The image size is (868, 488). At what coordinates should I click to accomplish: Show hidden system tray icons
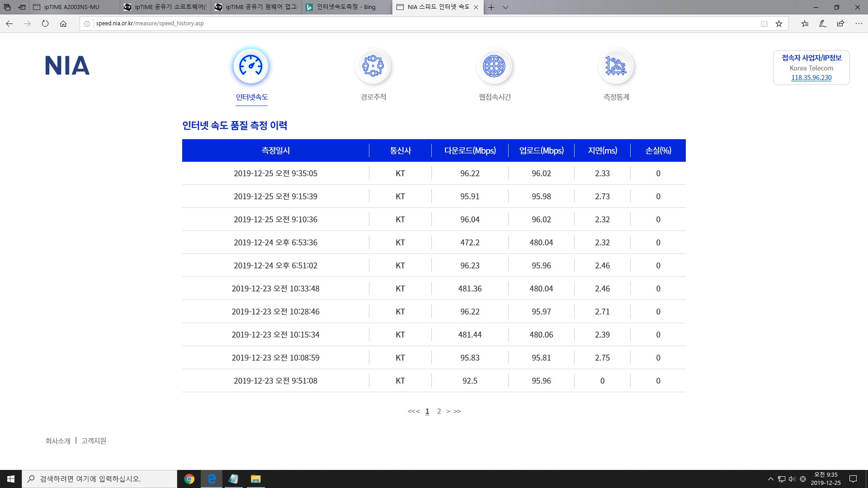click(x=770, y=479)
